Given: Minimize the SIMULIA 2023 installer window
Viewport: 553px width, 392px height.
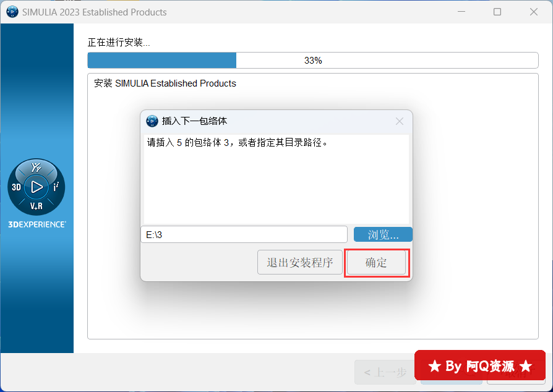Looking at the screenshot, I should 461,12.
